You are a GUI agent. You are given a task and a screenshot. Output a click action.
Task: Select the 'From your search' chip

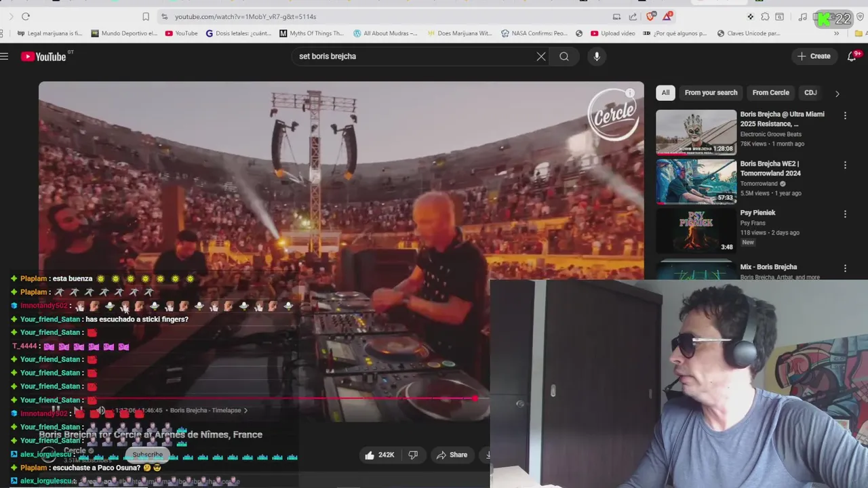click(711, 93)
